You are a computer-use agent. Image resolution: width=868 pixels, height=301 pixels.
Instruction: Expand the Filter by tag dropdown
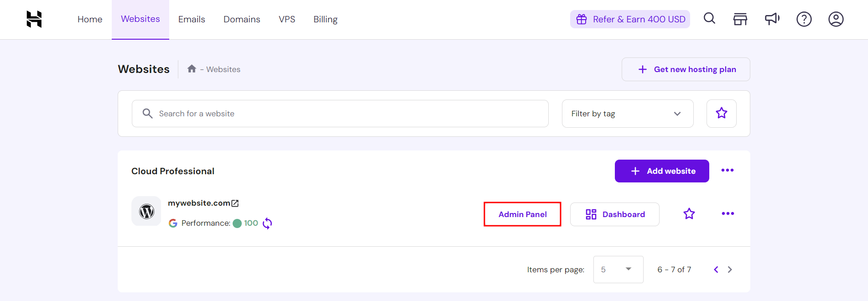tap(627, 114)
